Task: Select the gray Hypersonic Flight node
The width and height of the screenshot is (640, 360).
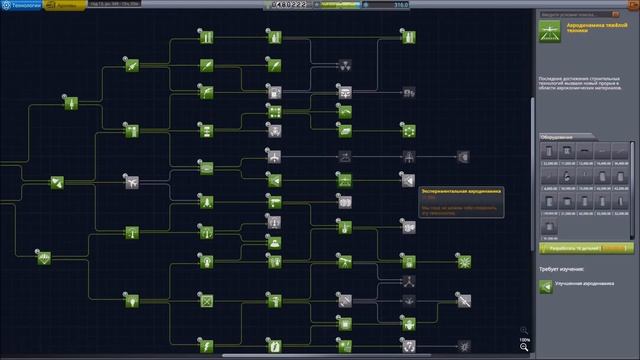Action: [x=409, y=157]
